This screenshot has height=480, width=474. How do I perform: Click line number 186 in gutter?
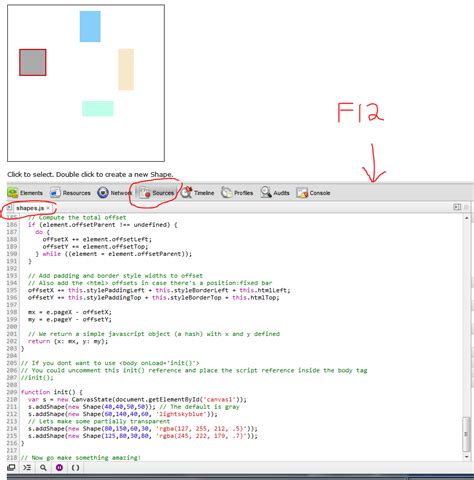12,225
